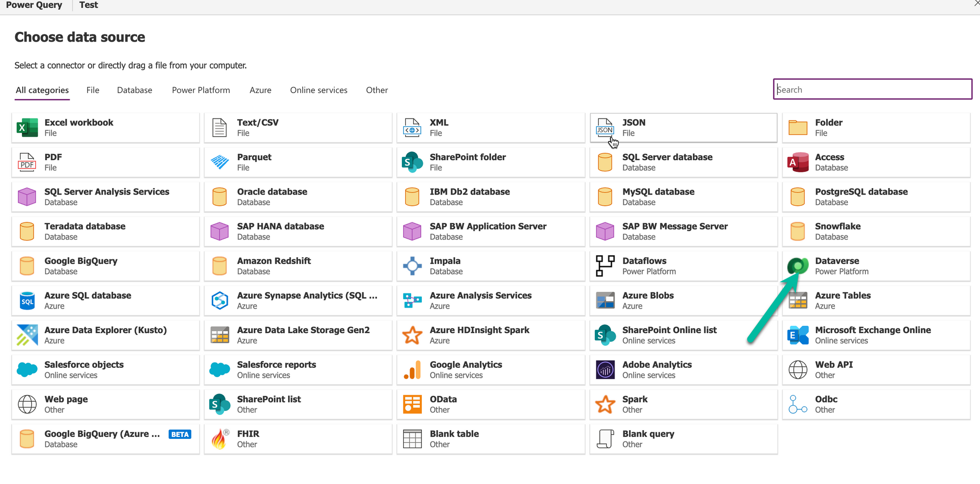
Task: Select the Folder connector icon
Action: pyautogui.click(x=798, y=128)
